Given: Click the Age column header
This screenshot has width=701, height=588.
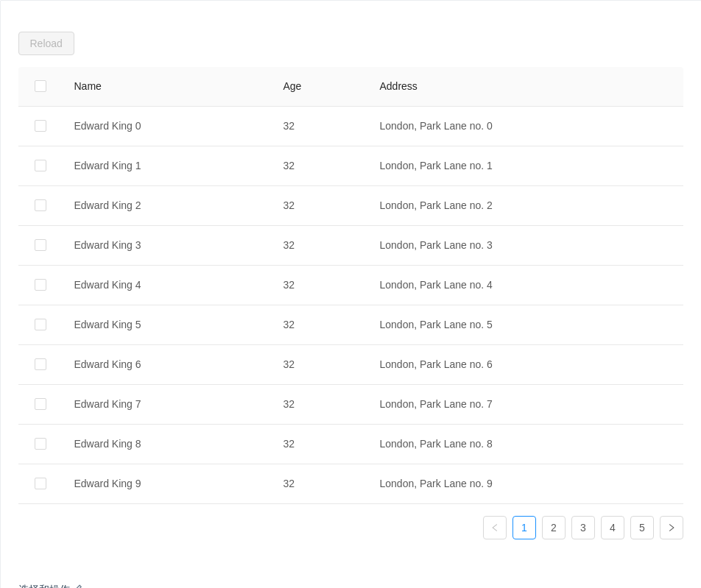Looking at the screenshot, I should (292, 86).
